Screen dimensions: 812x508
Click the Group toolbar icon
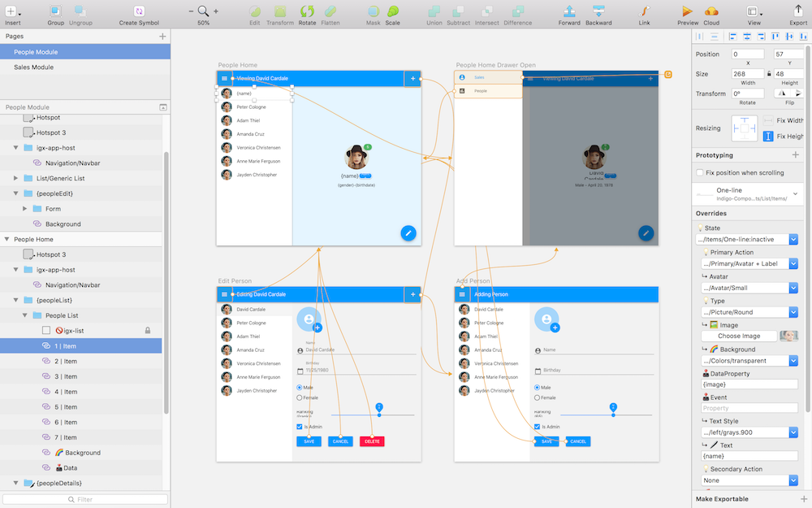pyautogui.click(x=55, y=11)
